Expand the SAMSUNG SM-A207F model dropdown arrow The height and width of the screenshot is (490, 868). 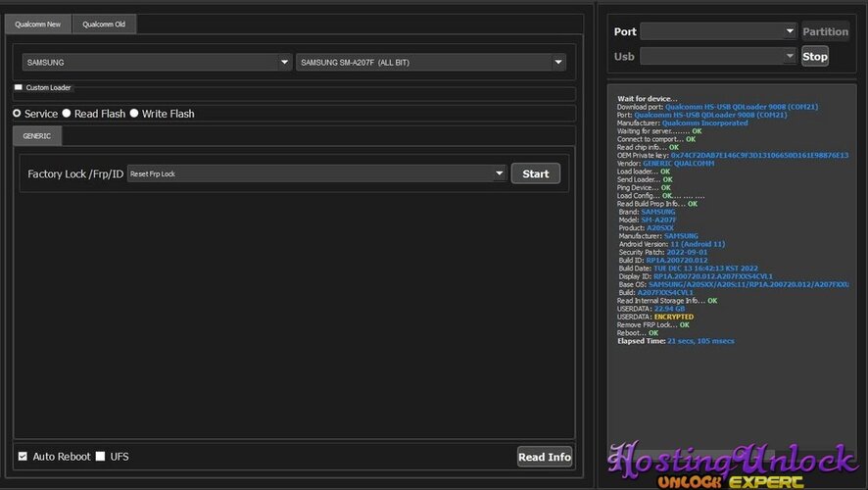point(558,62)
